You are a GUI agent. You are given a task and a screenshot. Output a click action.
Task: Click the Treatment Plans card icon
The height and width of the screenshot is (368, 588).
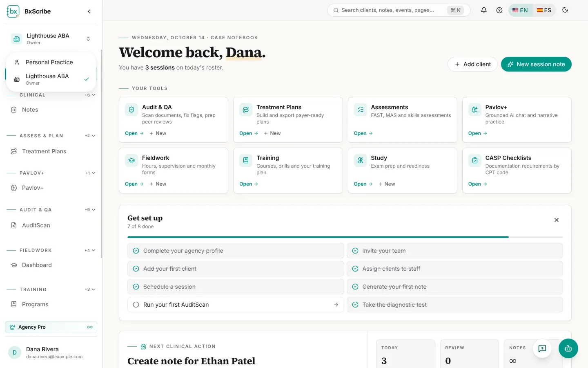point(246,110)
